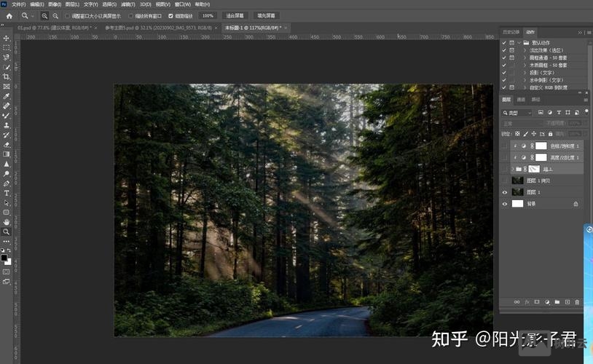Filter layers by text type icon
The width and height of the screenshot is (593, 364).
pyautogui.click(x=559, y=113)
